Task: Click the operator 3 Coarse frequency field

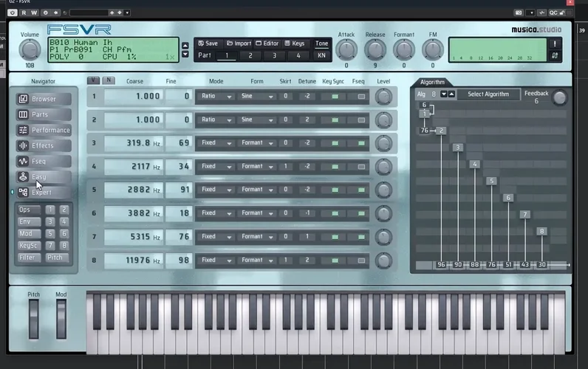Action: click(134, 143)
